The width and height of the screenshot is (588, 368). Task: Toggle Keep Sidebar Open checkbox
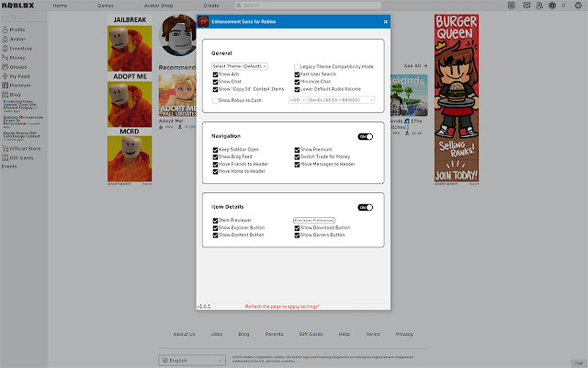click(215, 150)
